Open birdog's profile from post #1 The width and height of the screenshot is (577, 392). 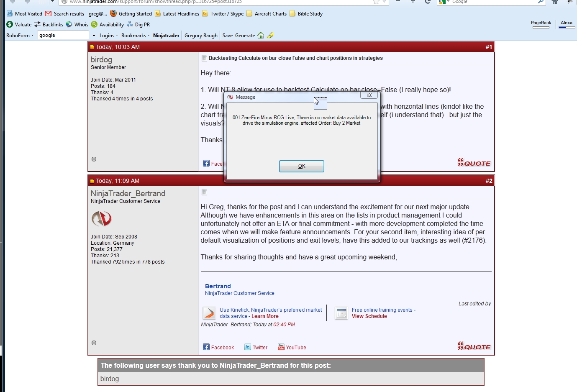tap(101, 60)
